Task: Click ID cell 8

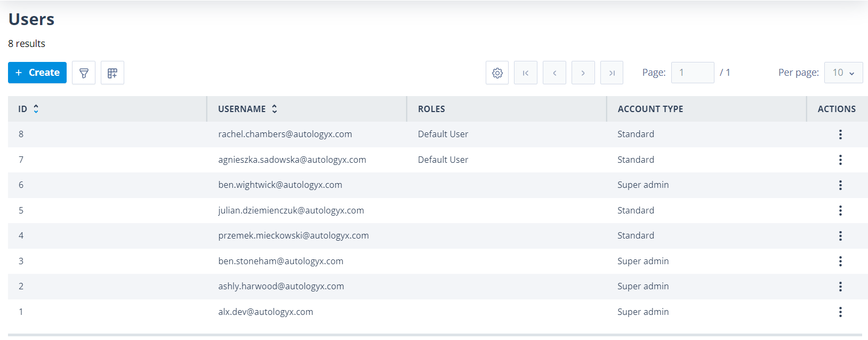Action: [21, 134]
